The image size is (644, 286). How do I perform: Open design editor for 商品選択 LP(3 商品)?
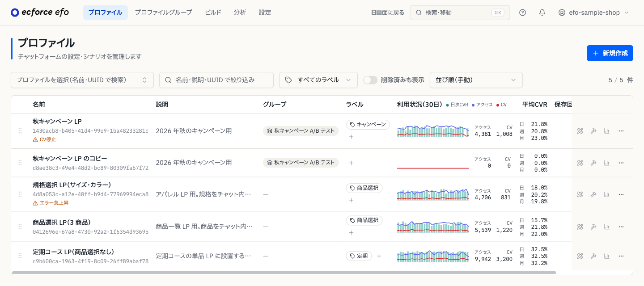tap(580, 227)
